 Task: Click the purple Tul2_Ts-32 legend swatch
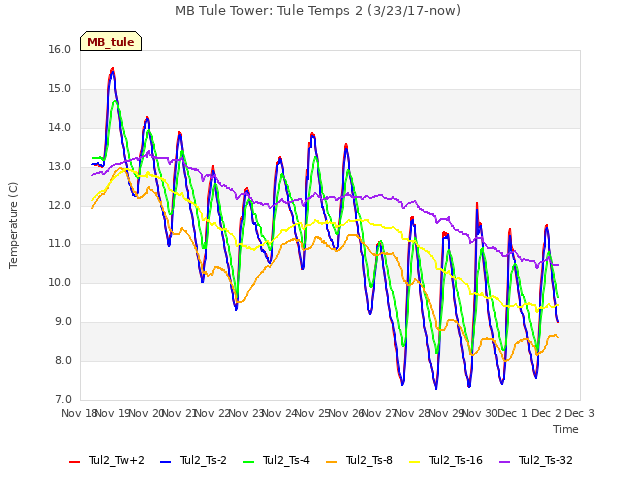[x=504, y=462]
